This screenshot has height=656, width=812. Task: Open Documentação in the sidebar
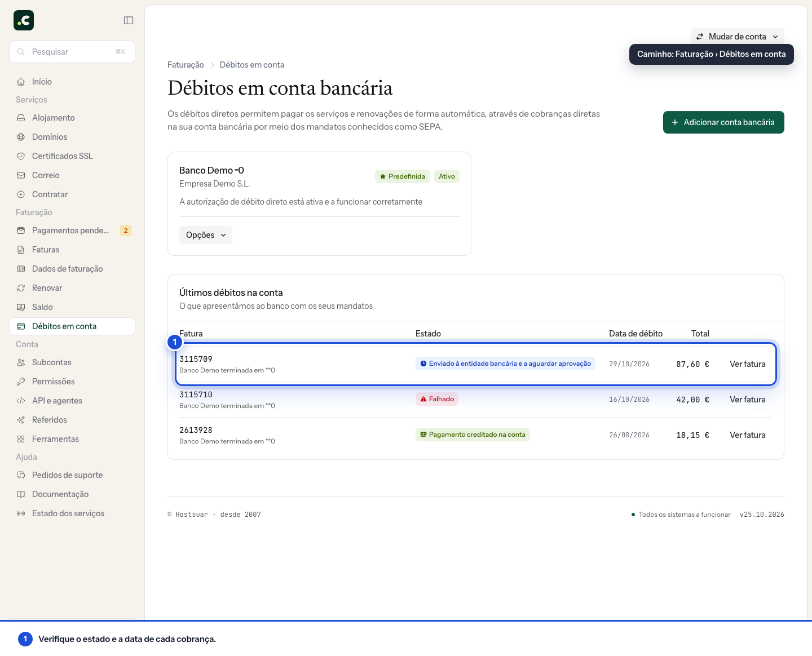[72, 494]
